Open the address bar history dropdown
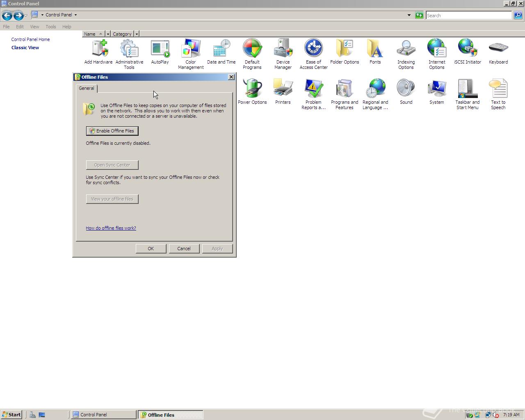 (409, 15)
